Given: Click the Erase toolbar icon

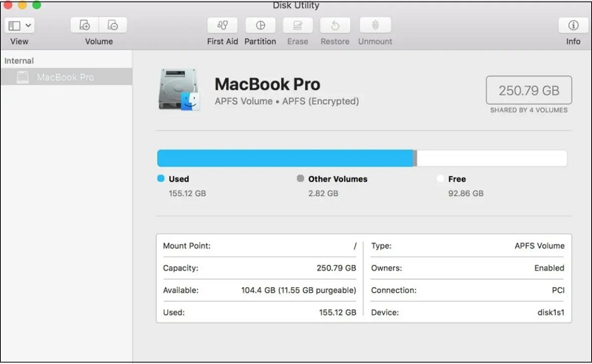Looking at the screenshot, I should click(297, 25).
